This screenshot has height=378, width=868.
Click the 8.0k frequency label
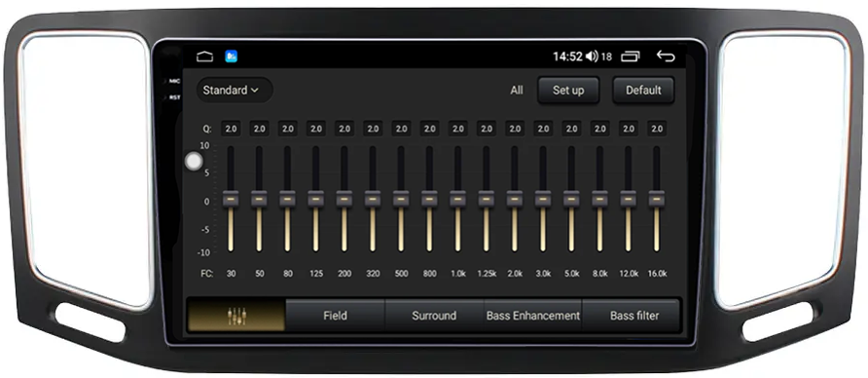pos(600,274)
